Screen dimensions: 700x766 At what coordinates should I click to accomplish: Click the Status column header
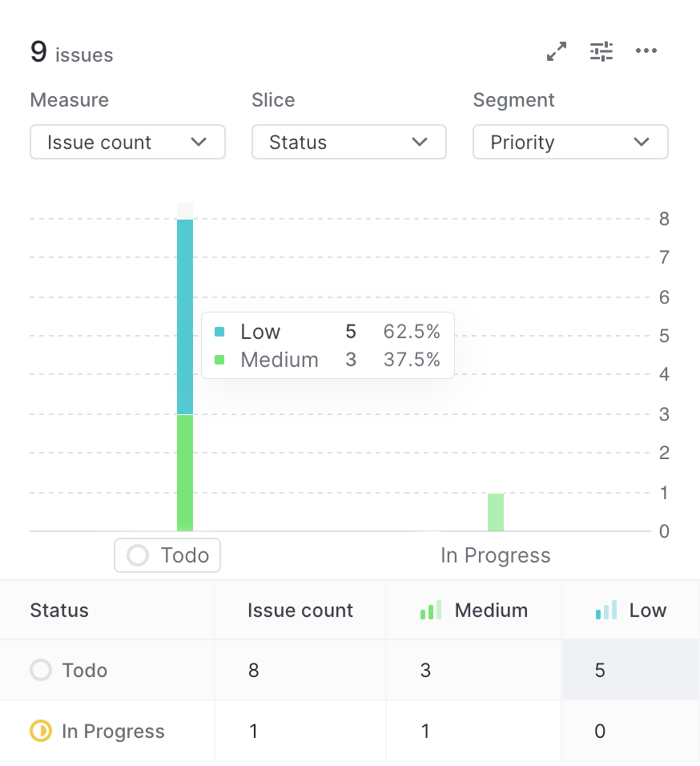click(59, 611)
